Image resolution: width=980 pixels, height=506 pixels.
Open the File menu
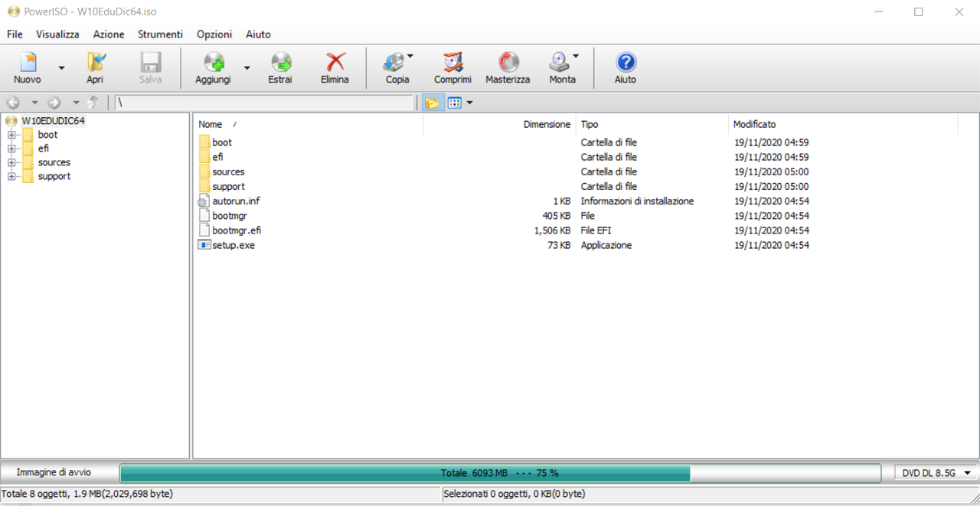coord(15,34)
